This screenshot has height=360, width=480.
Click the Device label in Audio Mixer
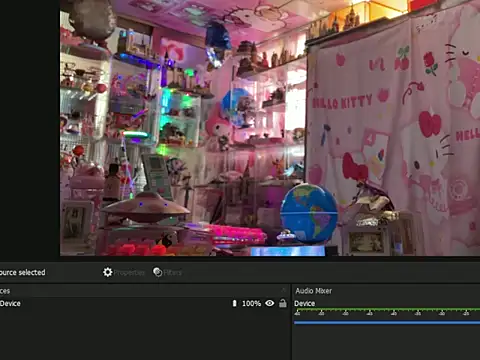[304, 303]
